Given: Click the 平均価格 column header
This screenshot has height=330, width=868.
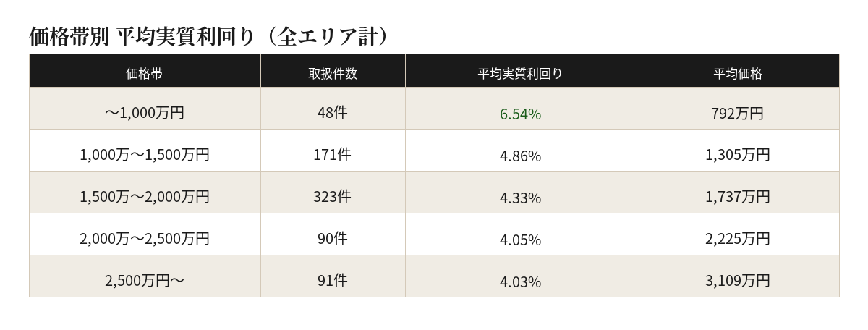Looking at the screenshot, I should coord(738,73).
